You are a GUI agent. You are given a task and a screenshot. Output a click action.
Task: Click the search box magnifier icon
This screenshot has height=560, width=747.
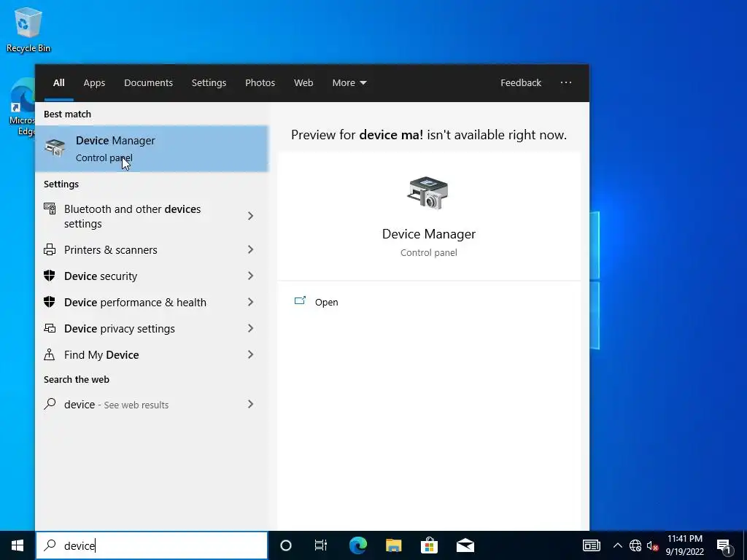(50, 545)
